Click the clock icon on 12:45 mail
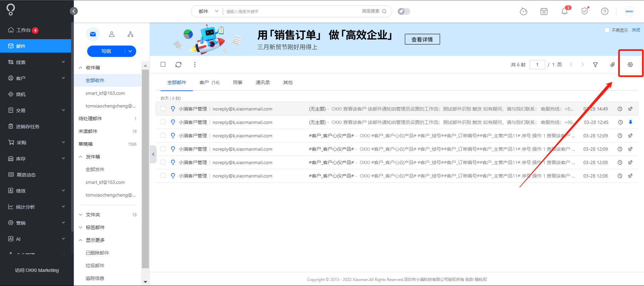The height and width of the screenshot is (286, 644). click(x=620, y=122)
